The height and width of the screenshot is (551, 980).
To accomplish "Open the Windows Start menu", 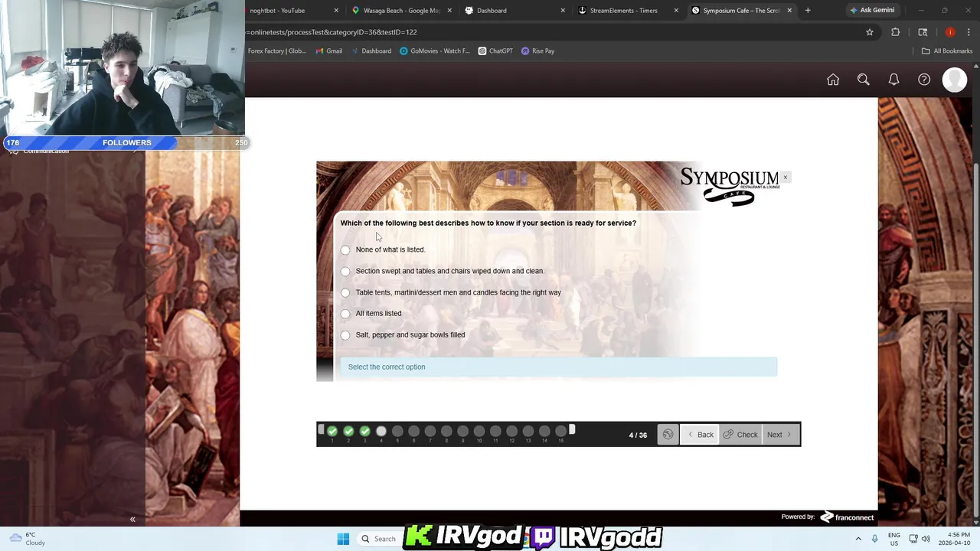I will click(x=343, y=539).
